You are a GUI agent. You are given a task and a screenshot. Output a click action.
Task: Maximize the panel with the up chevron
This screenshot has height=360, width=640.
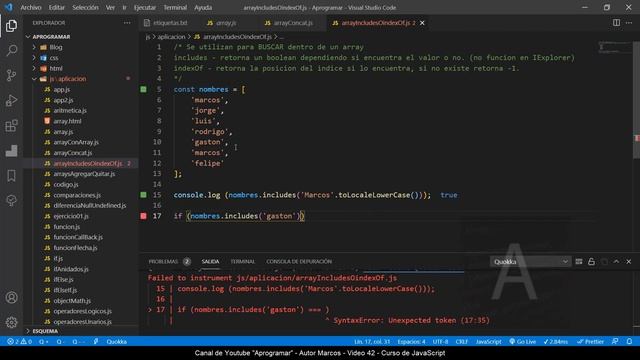point(616,262)
